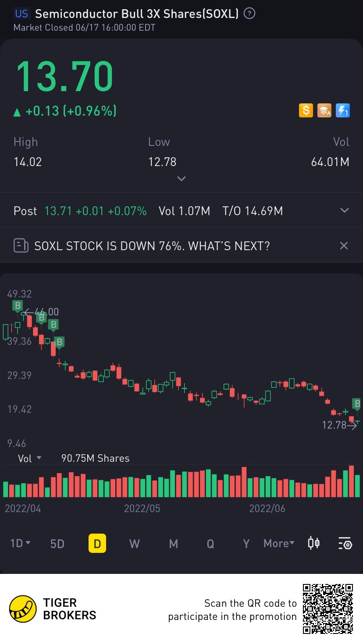Open the 1D intraday period dropdown
Image resolution: width=363 pixels, height=644 pixels.
pos(20,544)
